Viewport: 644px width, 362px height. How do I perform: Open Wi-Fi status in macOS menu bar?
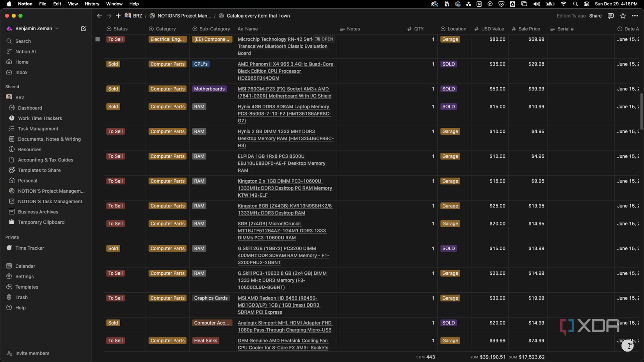point(563,4)
